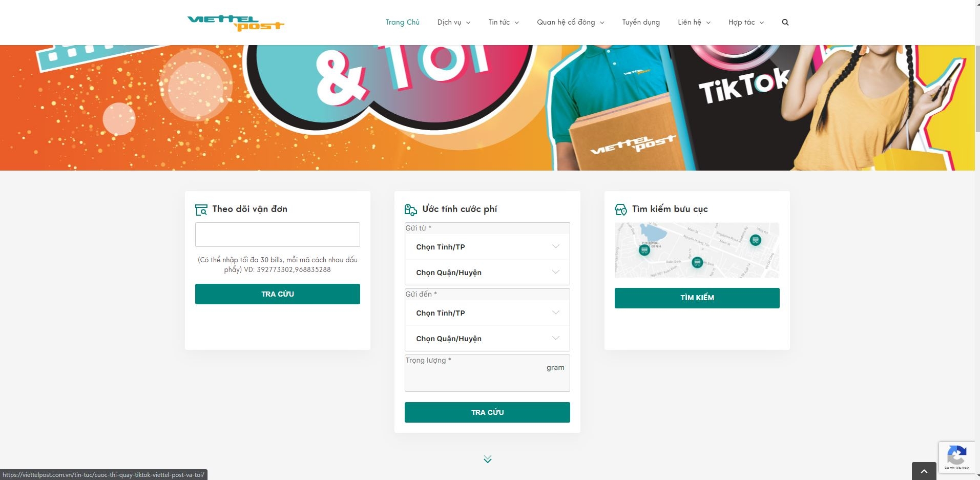Expand the Gửi đến Chọn Quận/Huyện dropdown
980x480 pixels.
[487, 339]
